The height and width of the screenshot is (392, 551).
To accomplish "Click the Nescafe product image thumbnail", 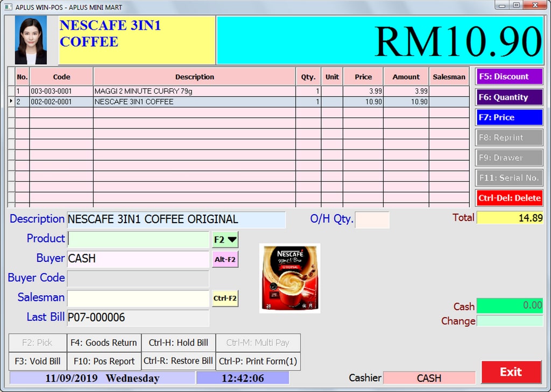I will [289, 278].
